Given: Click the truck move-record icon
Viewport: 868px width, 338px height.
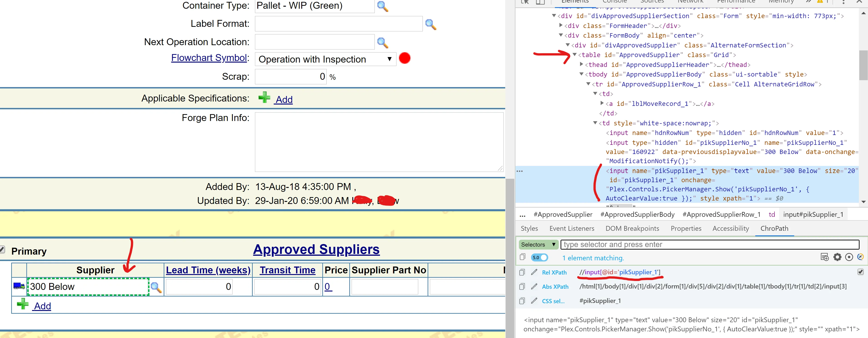Looking at the screenshot, I should (19, 286).
